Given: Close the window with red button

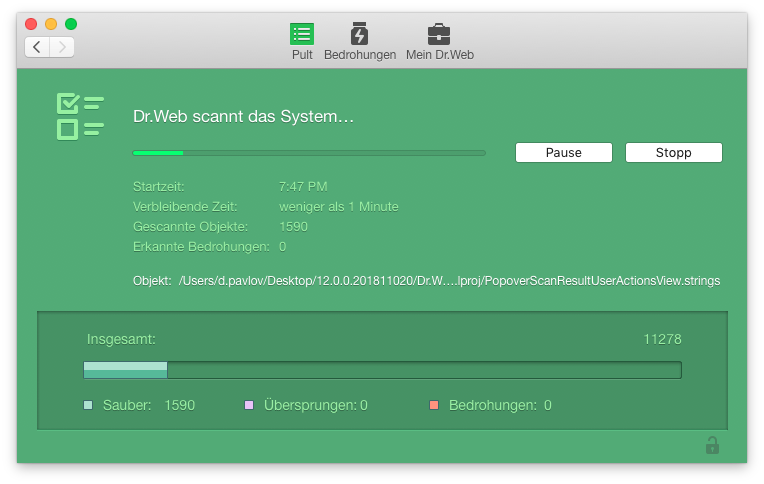Looking at the screenshot, I should (x=31, y=24).
